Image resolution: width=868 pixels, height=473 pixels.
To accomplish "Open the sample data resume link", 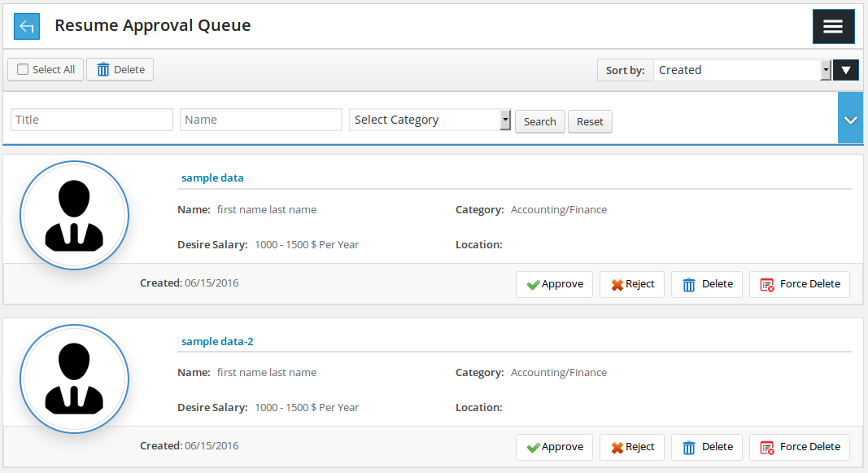I will tap(212, 177).
